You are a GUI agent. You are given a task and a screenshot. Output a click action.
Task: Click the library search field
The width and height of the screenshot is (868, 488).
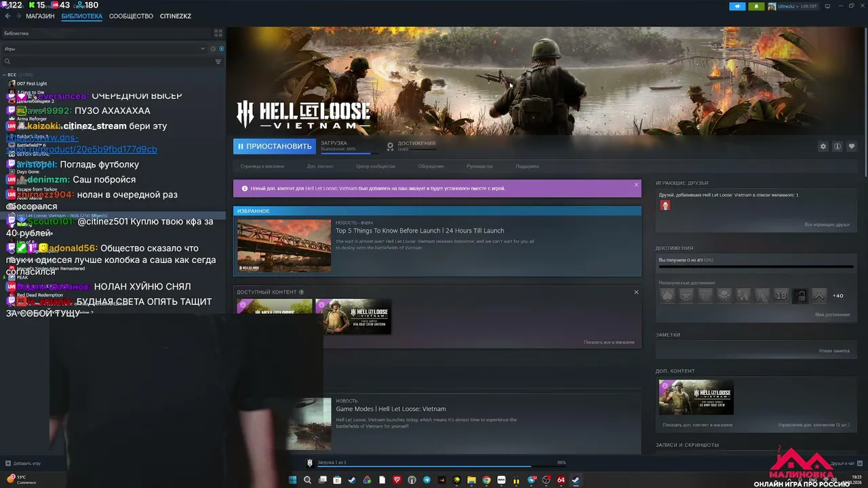(x=108, y=62)
